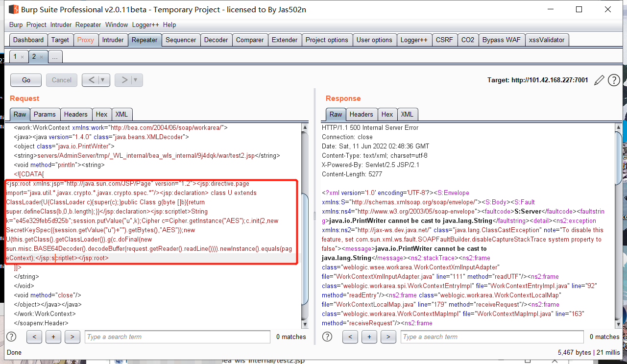Select request Raw view tab
Screen dimensions: 627x364
pos(20,114)
